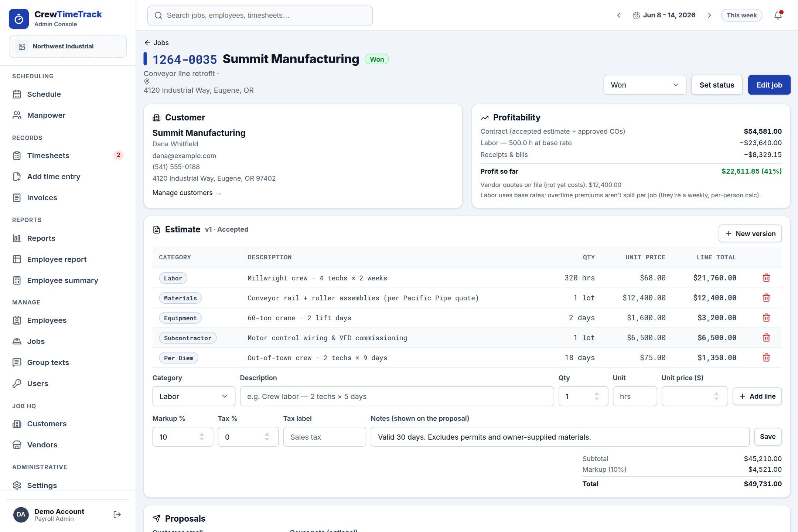Click the green Won status badge

[x=377, y=59]
